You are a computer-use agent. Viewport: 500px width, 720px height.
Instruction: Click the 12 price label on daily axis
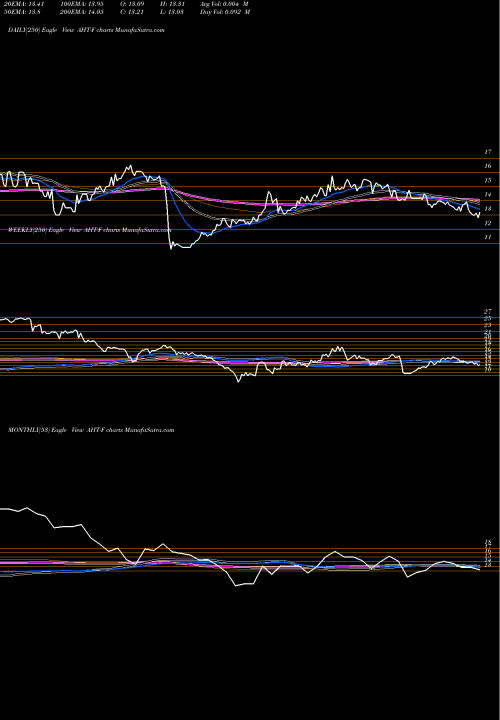(x=488, y=223)
